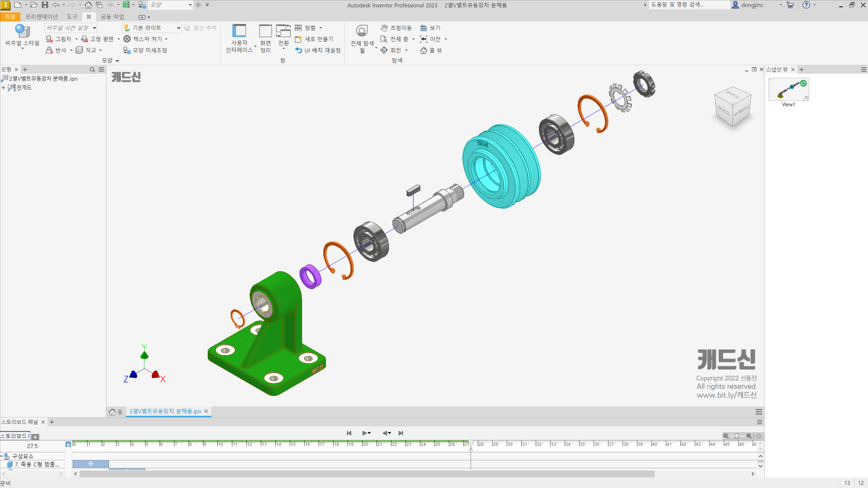868x488 pixels.
Task: Toggle Reflections (반사) icon
Action: (x=49, y=50)
